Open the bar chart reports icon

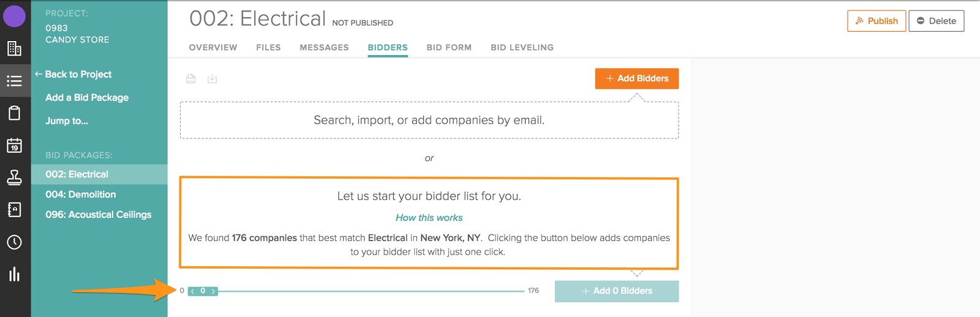tap(14, 274)
